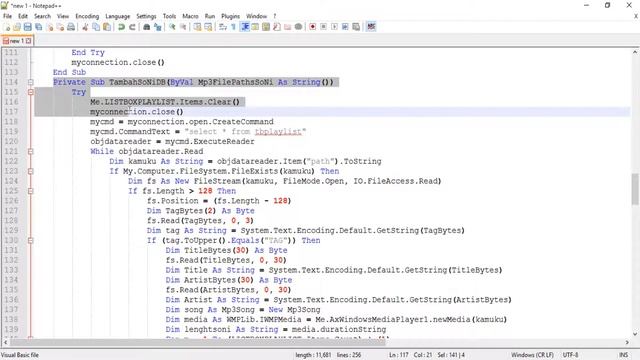Toggle synchronized vertical scrolling
This screenshot has width=640, height=360.
[x=197, y=27]
